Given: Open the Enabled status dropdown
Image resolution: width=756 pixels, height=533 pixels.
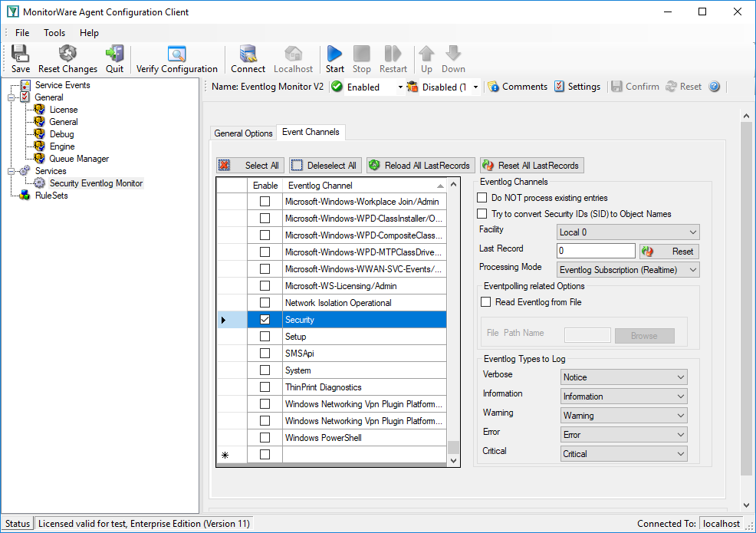Looking at the screenshot, I should point(399,87).
